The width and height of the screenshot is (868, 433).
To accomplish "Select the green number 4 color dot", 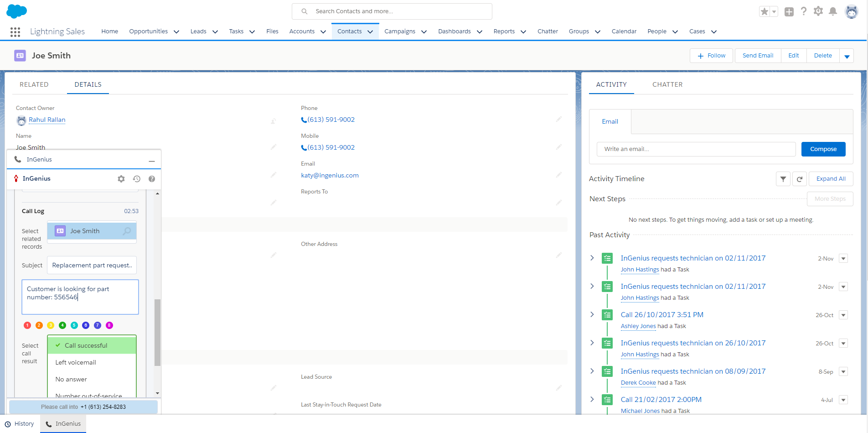I will point(62,325).
